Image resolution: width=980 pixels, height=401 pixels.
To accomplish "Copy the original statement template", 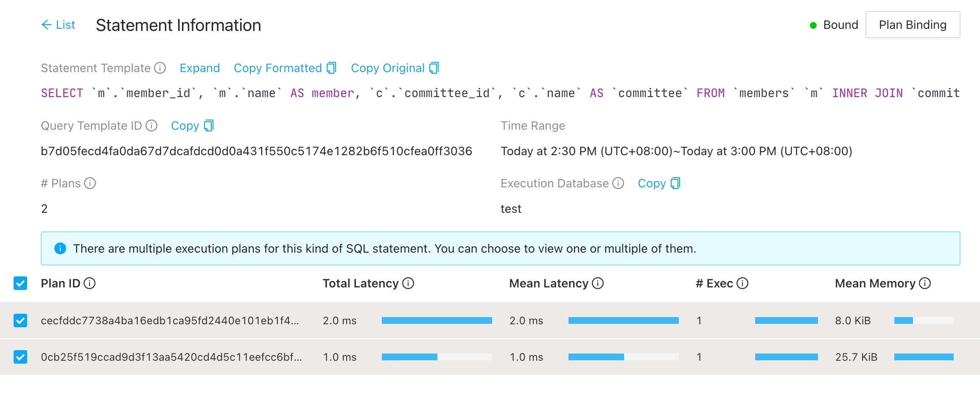I will pos(395,68).
